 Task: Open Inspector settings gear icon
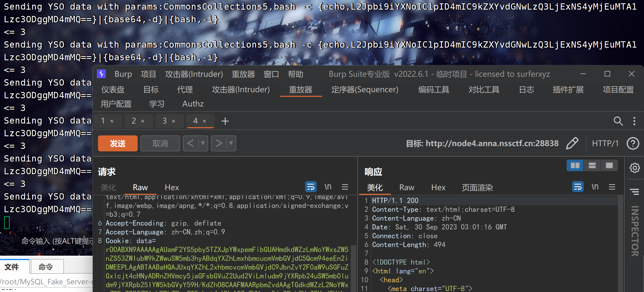pos(635,168)
